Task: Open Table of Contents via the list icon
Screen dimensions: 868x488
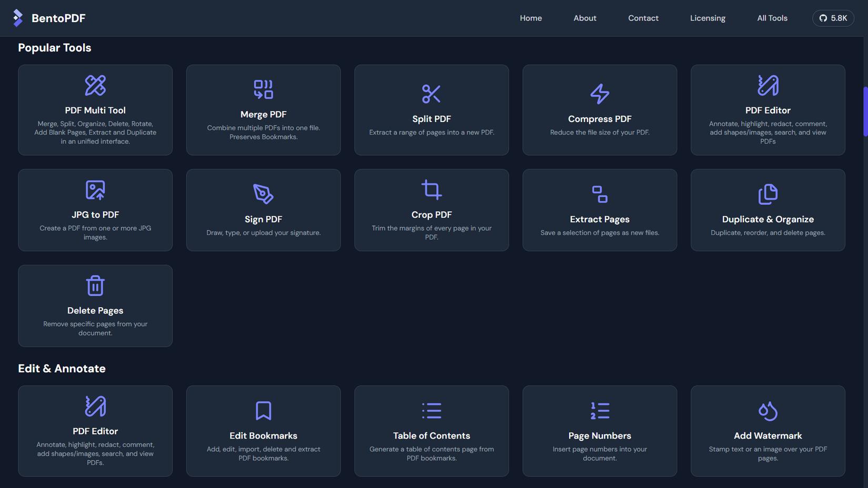Action: click(x=431, y=411)
